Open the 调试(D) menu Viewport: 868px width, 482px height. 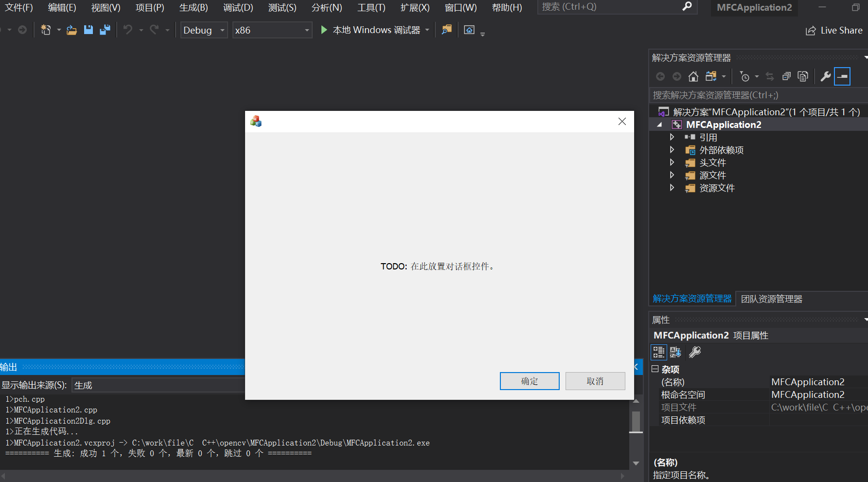click(x=238, y=7)
